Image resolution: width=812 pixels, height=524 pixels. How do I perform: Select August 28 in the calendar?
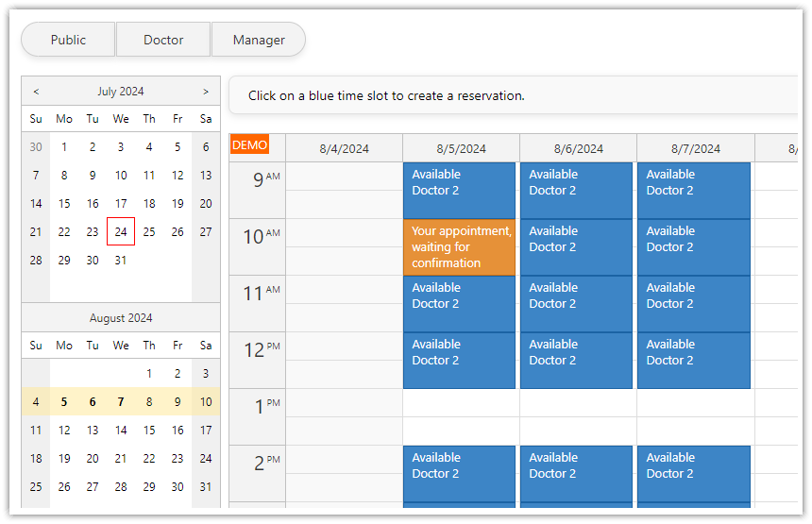tap(121, 487)
